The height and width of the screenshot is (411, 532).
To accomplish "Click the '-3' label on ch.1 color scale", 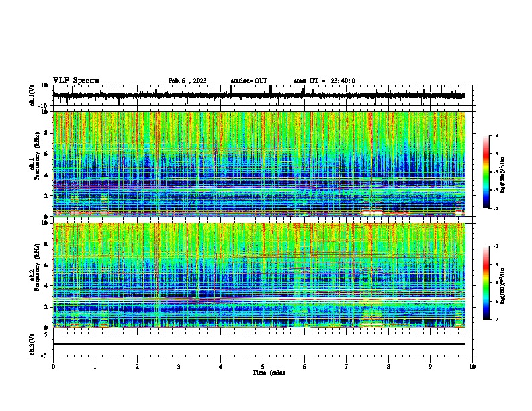I will pos(495,136).
